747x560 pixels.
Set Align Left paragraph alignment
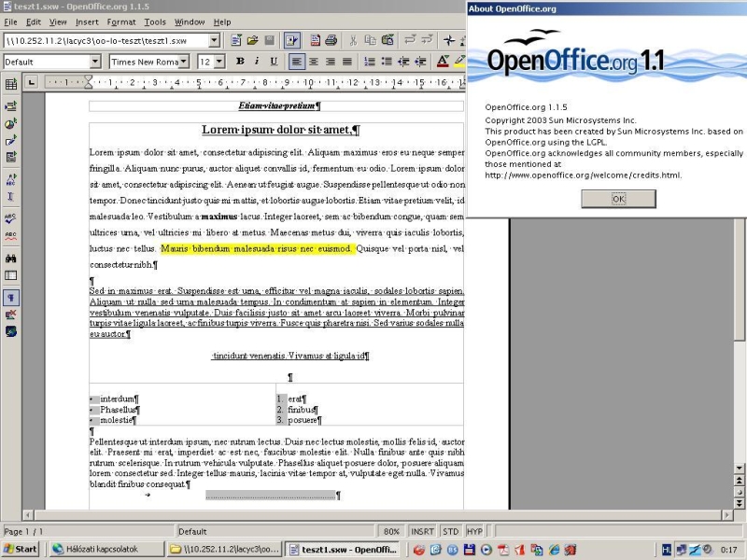[296, 62]
